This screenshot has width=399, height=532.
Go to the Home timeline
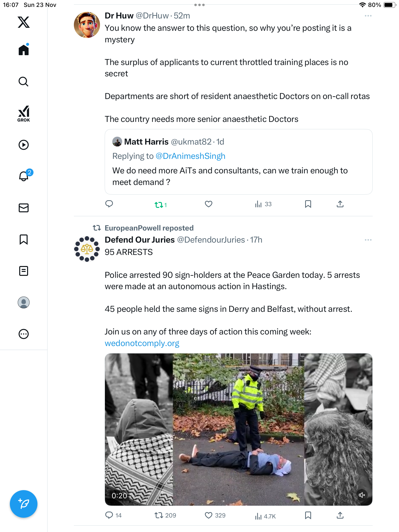coord(24,50)
